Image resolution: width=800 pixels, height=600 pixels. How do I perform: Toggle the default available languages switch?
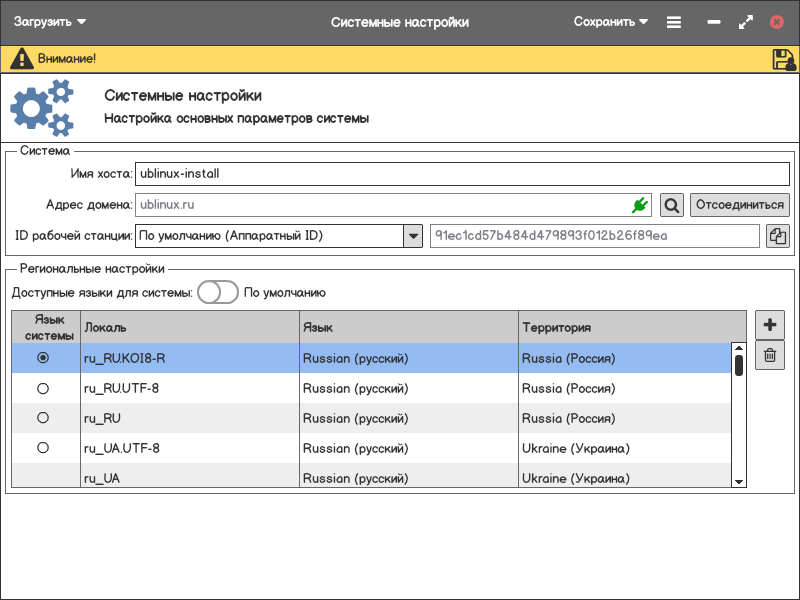[217, 293]
